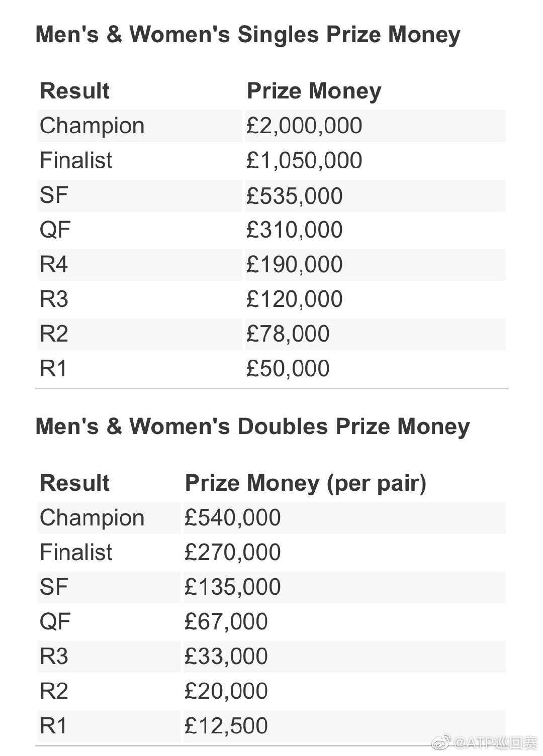Image resolution: width=543 pixels, height=756 pixels.
Task: Click the doubles Champion prize £540,000
Action: [232, 518]
